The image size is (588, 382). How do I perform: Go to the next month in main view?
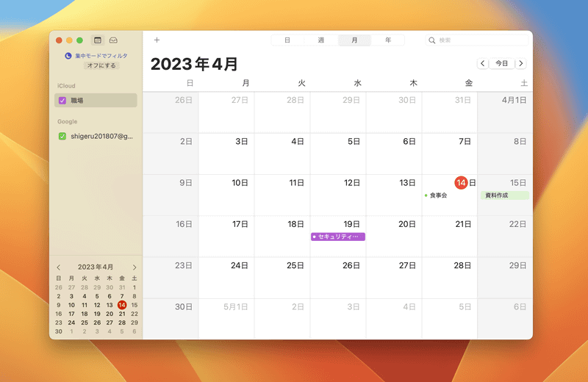click(521, 63)
